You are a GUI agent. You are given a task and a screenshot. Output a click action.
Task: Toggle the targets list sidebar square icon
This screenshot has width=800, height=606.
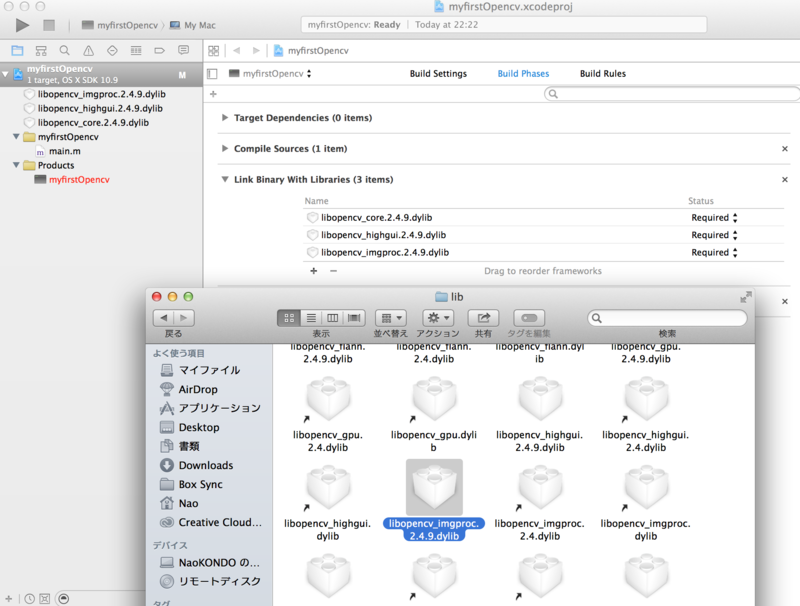pyautogui.click(x=213, y=74)
